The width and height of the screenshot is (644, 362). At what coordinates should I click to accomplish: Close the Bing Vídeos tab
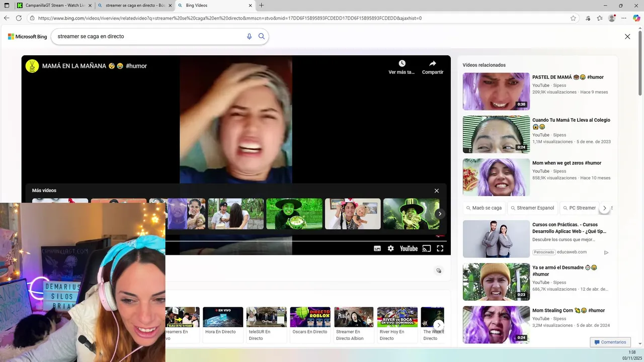pos(251,6)
